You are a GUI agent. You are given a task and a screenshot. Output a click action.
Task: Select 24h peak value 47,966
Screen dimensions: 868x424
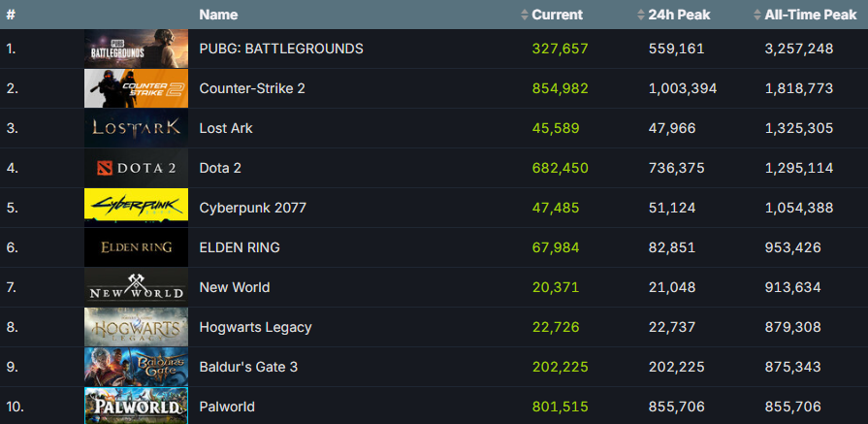coord(672,128)
